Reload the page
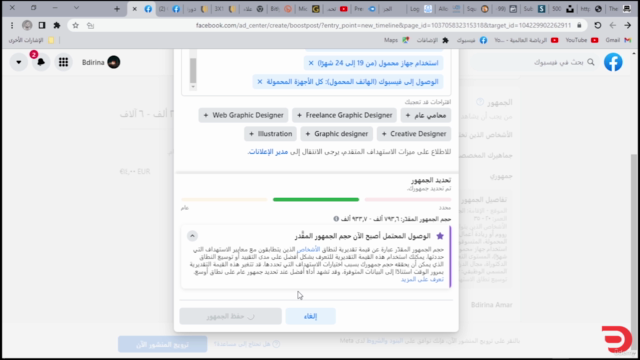This screenshot has height=360, width=640. 598,25
